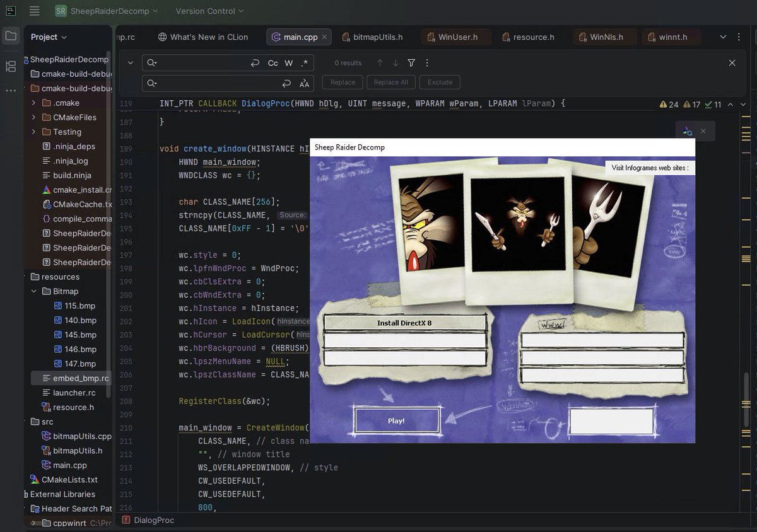Screen dimensions: 757x532
Task: Open SheepRaiderDecomp project dropdown
Action: pos(106,11)
